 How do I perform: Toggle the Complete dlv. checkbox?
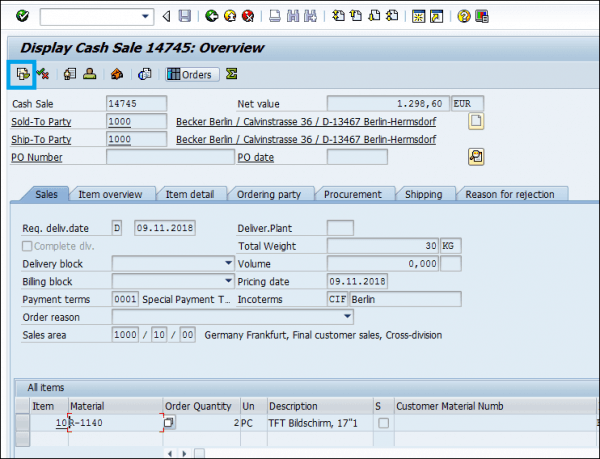click(27, 246)
